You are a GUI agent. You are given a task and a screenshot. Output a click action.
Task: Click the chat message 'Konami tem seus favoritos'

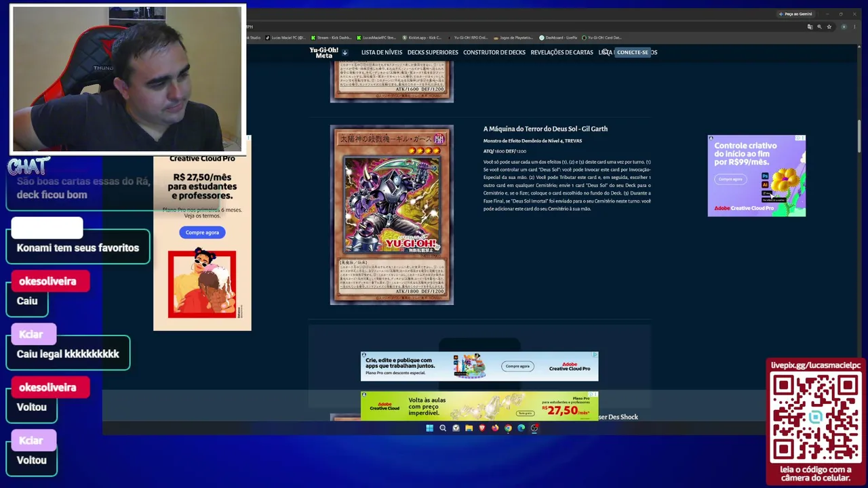click(78, 248)
